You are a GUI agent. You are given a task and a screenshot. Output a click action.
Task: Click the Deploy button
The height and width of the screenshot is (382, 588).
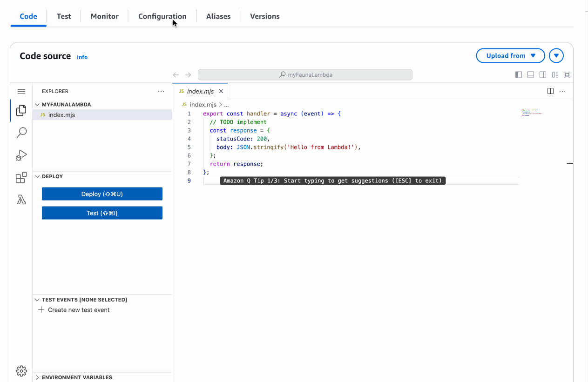(102, 194)
